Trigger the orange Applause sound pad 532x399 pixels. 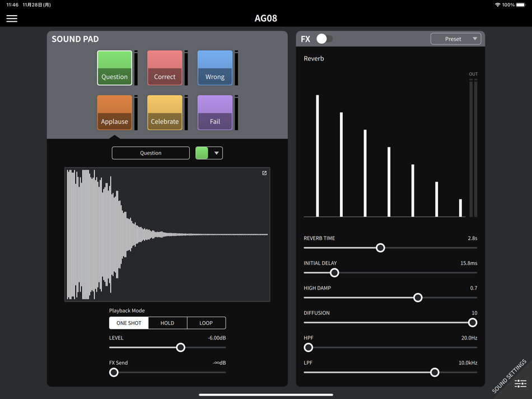(x=115, y=113)
